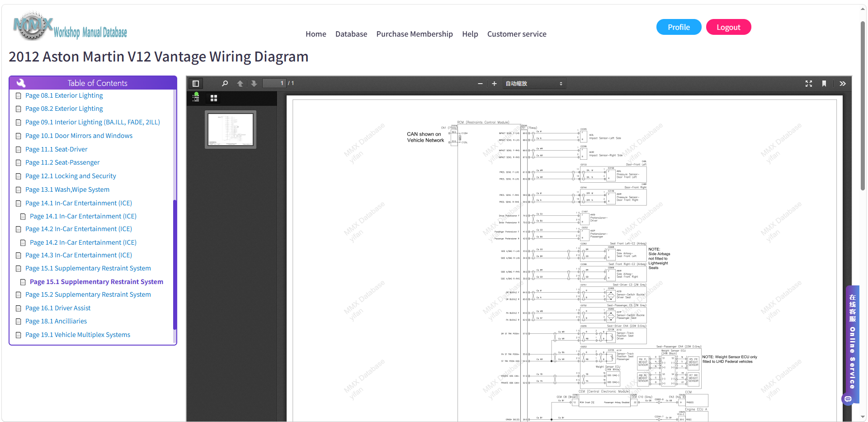Open Page 18.1 Ancilliaries
Screen dimensions: 868x422
point(56,321)
